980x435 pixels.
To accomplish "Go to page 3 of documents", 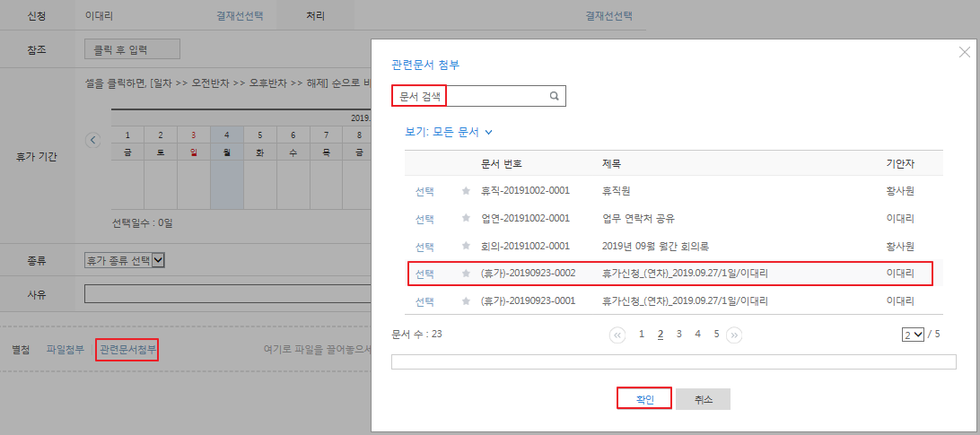I will point(679,334).
